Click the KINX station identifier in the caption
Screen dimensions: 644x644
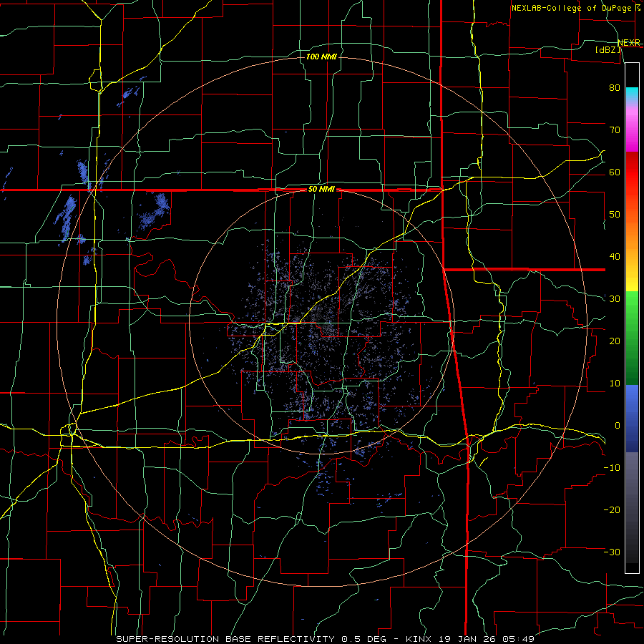(x=419, y=639)
